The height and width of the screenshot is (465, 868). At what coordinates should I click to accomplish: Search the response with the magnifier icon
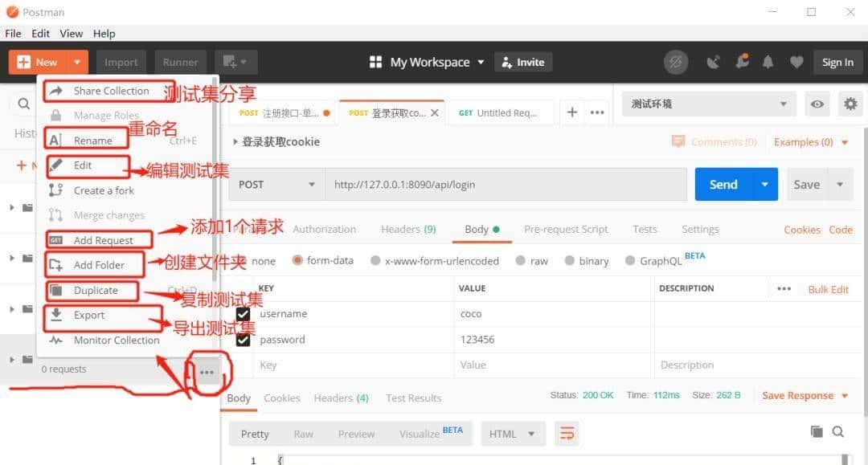pos(838,431)
